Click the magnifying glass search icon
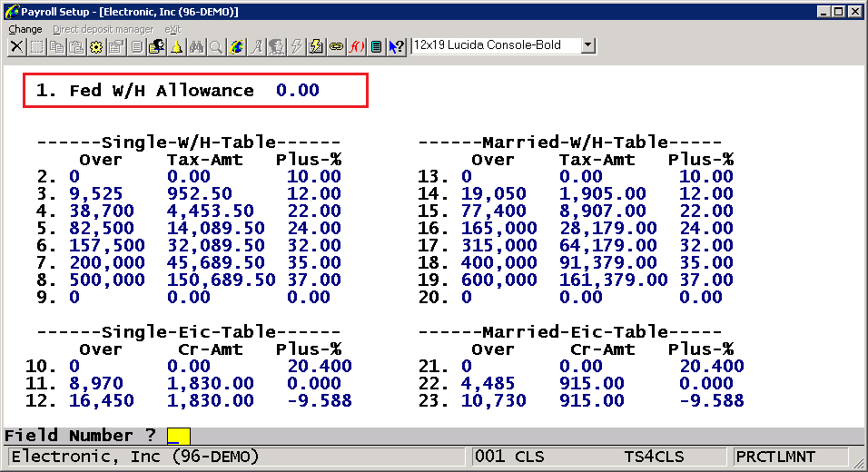The image size is (868, 472). [216, 46]
